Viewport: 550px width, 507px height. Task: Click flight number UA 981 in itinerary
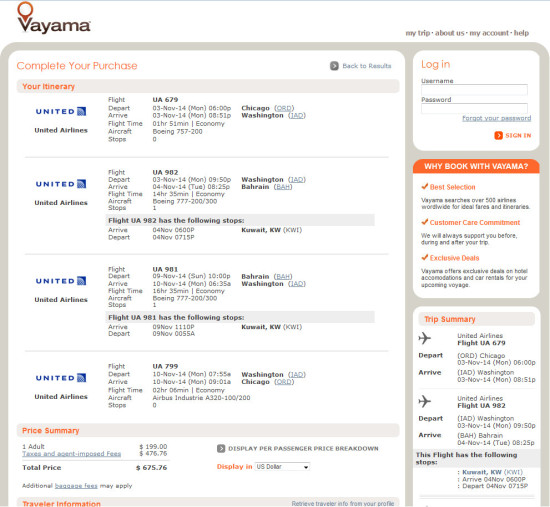pyautogui.click(x=165, y=269)
